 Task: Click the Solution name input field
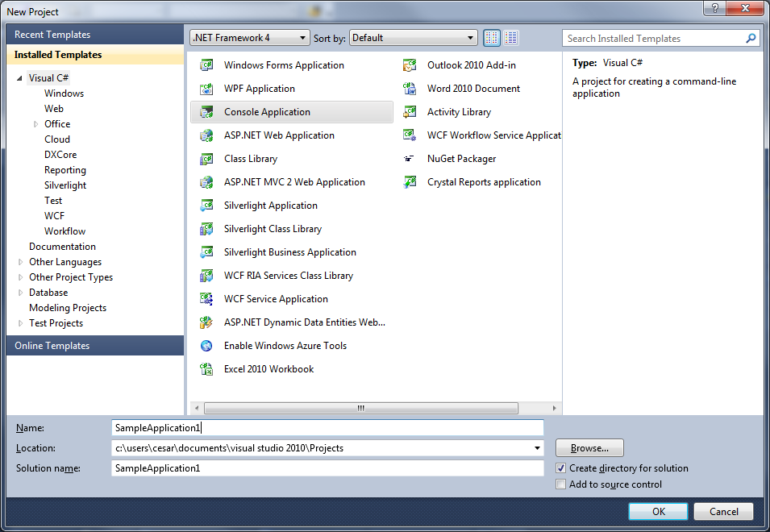tap(327, 468)
